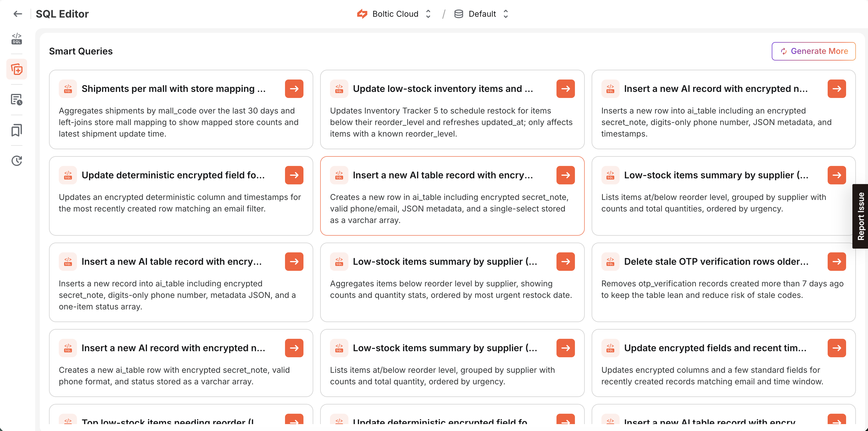The image size is (868, 431).
Task: Click the back arrow beside SQL Editor
Action: point(18,14)
